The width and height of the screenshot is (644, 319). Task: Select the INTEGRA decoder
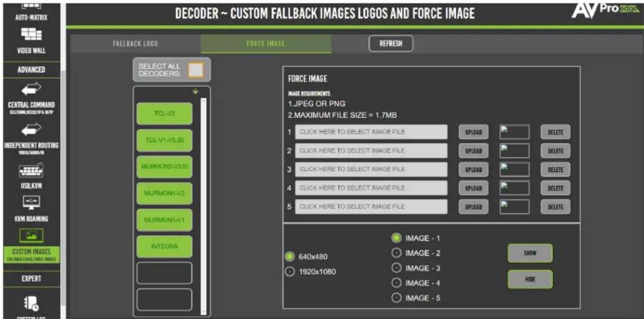pos(164,246)
